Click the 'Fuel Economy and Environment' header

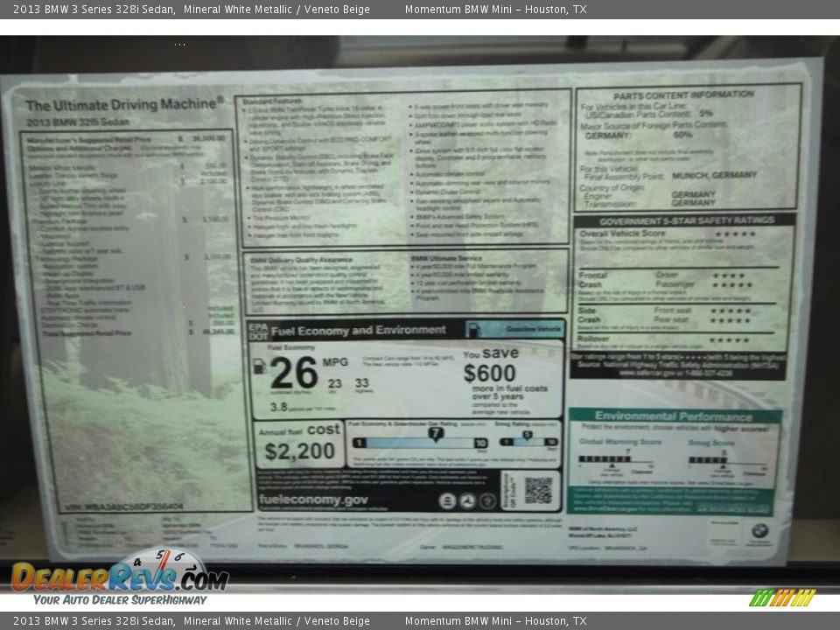coord(359,331)
